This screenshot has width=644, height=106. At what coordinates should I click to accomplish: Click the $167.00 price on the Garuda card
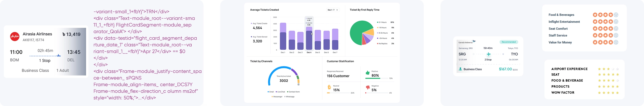tap(505, 69)
